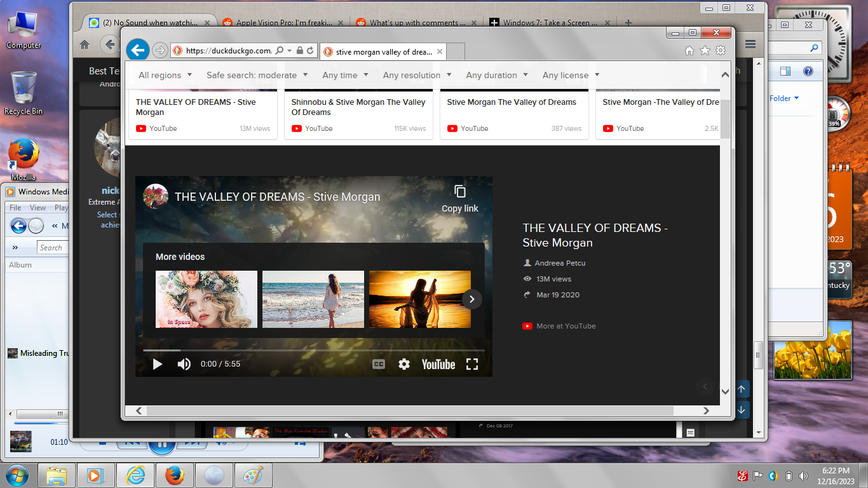Play the Valley of Dreams video

click(x=158, y=364)
